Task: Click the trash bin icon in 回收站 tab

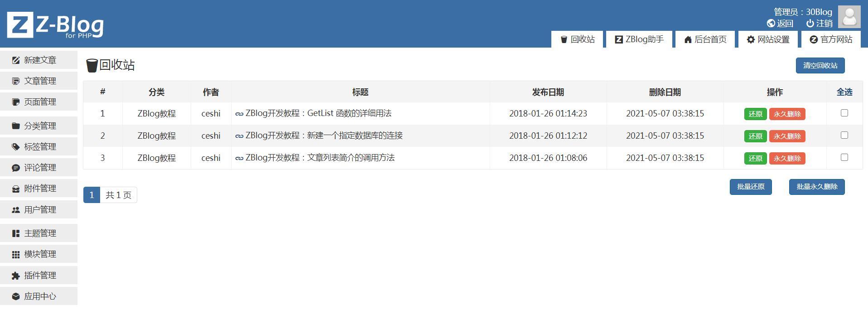Action: click(x=564, y=39)
